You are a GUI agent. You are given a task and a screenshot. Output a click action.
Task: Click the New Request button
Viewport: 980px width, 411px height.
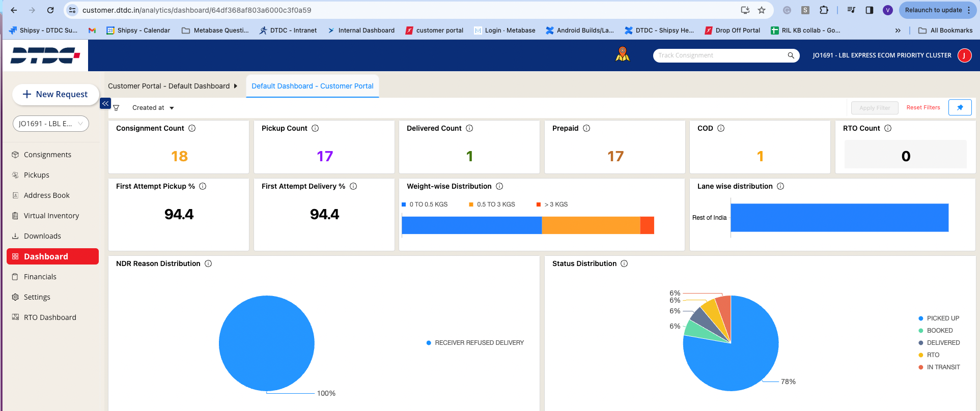point(55,95)
